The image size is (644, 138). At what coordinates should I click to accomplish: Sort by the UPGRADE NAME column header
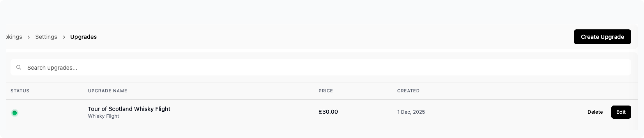coord(107,91)
